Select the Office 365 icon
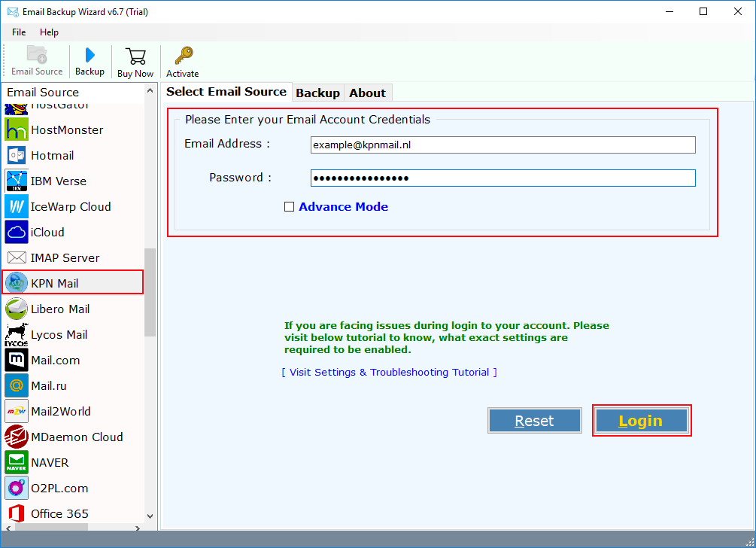Screen dimensions: 756x548 click(17, 513)
